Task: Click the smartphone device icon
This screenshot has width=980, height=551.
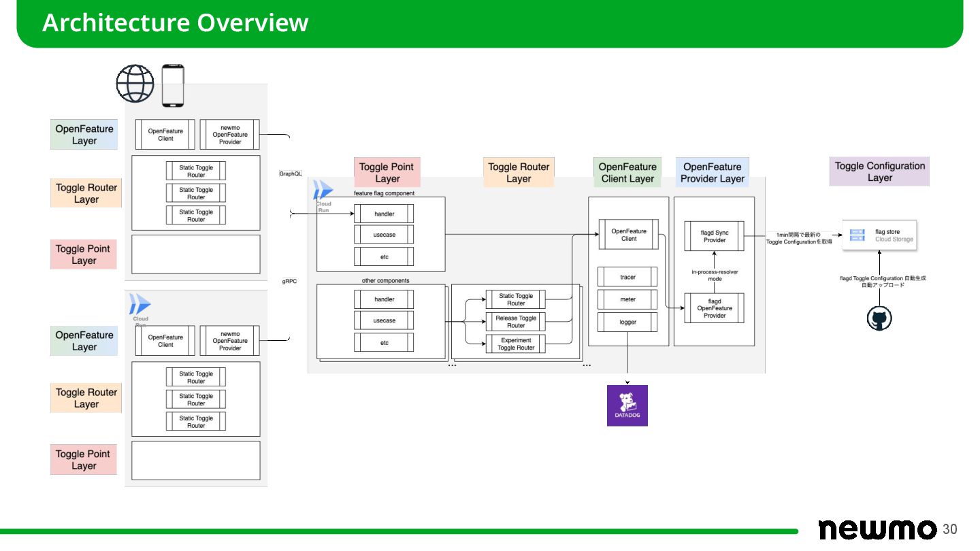Action: click(x=173, y=86)
